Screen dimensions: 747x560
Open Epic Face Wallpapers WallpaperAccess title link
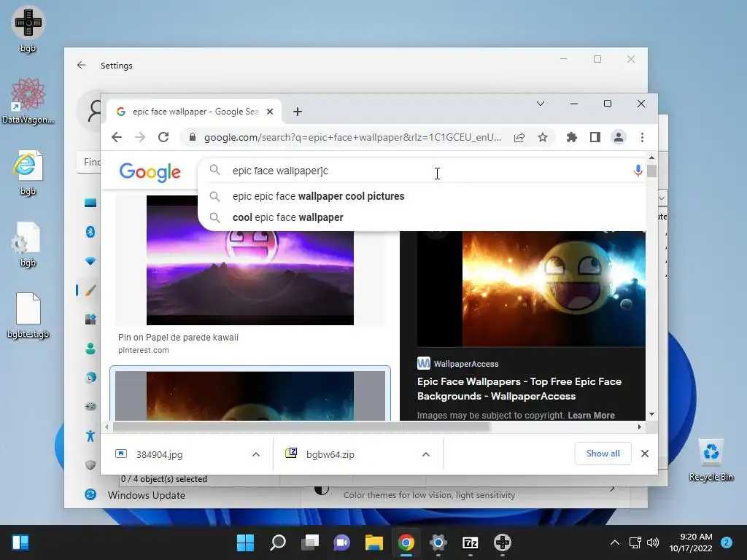519,389
